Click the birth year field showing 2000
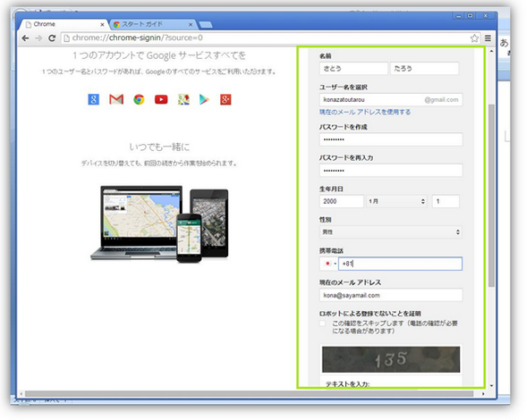Image resolution: width=526 pixels, height=420 pixels. click(x=342, y=201)
